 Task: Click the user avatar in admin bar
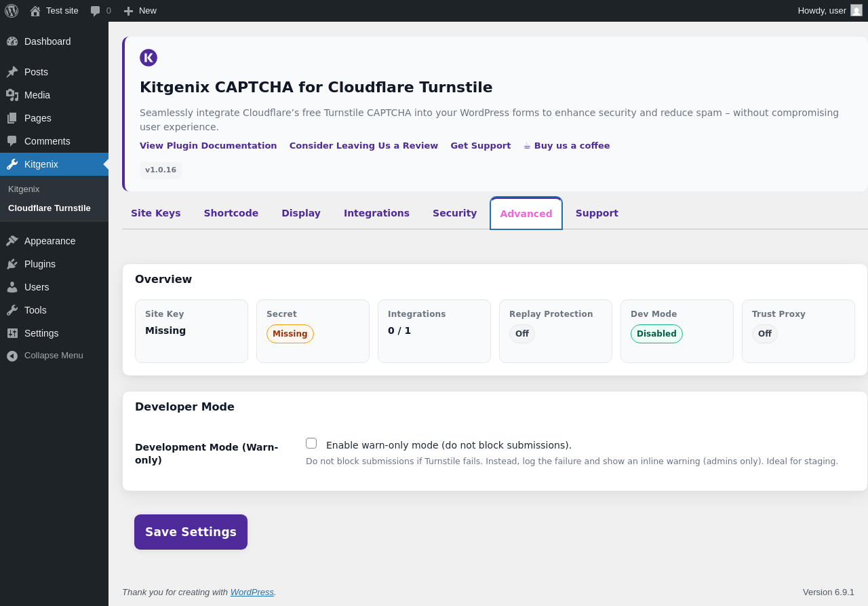click(856, 10)
